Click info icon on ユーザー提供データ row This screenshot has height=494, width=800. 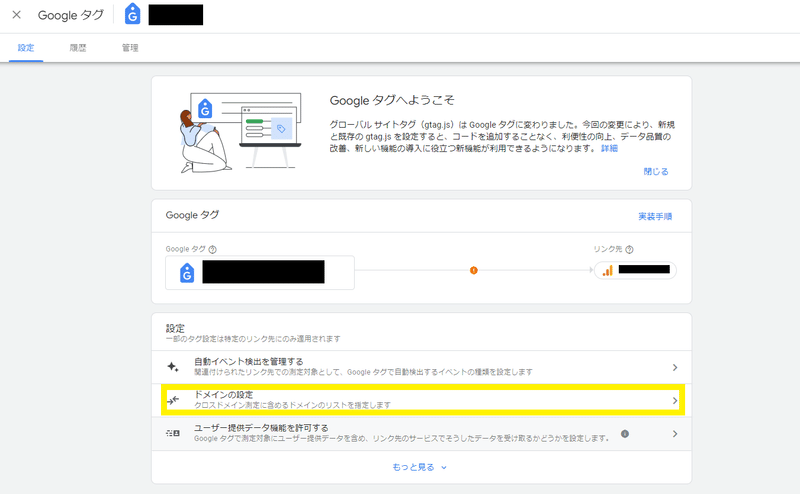624,434
